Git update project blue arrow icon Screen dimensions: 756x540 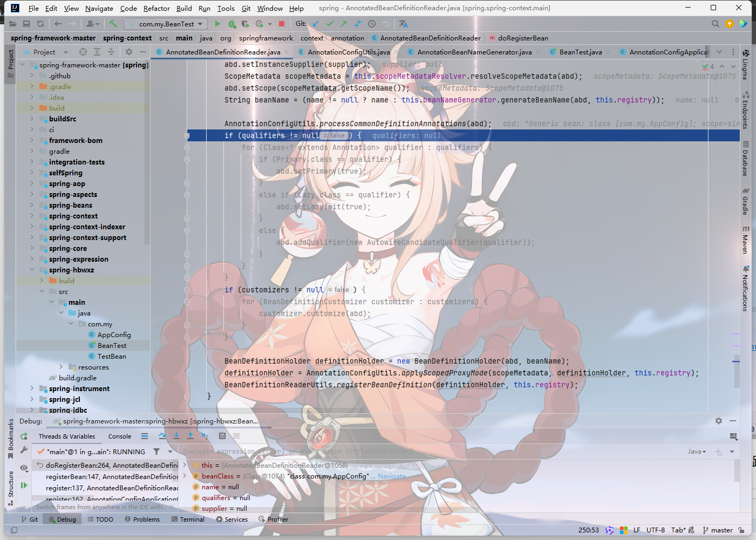coord(316,24)
